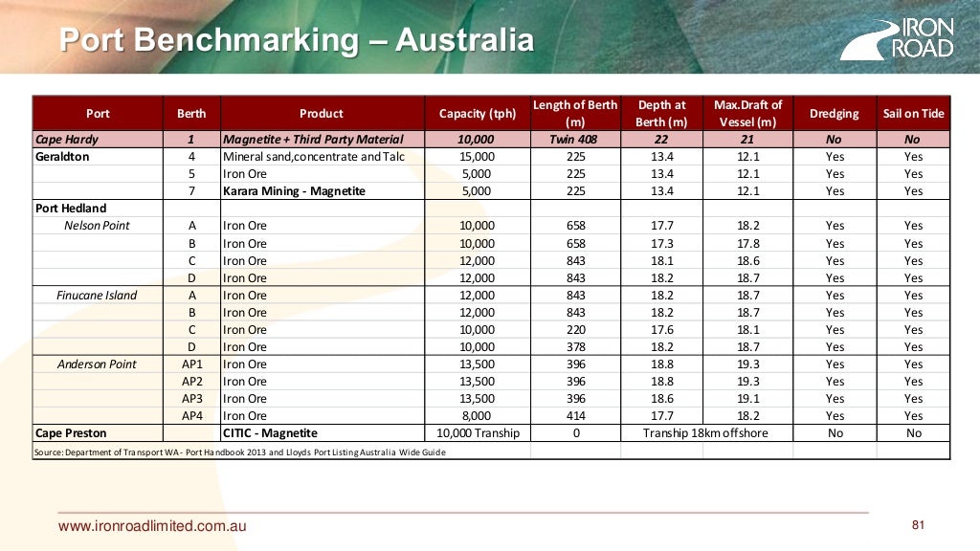
Task: Click the Cape Hardy depth value 22
Action: point(661,140)
